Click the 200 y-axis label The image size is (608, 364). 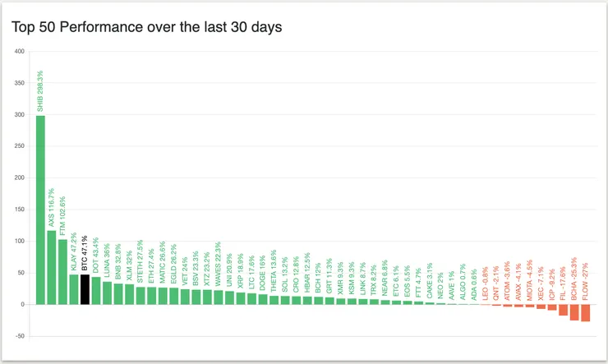click(x=20, y=178)
